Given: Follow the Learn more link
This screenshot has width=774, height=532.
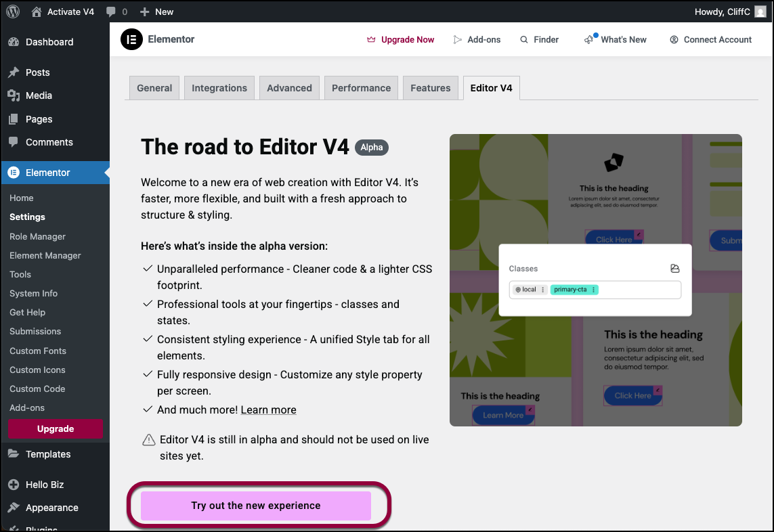Looking at the screenshot, I should [268, 409].
